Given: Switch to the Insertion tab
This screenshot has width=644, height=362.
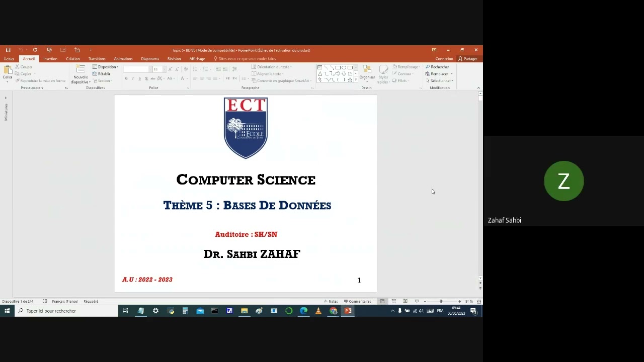Looking at the screenshot, I should coord(50,59).
